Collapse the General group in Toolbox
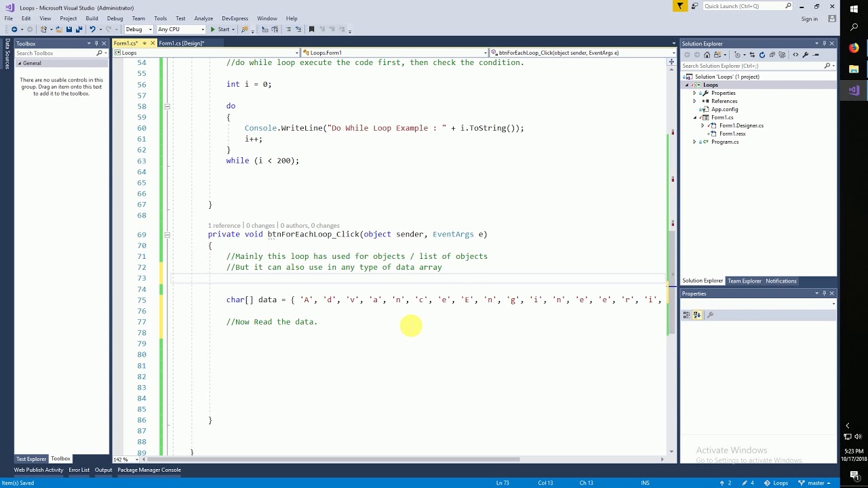Viewport: 868px width, 488px height. pos(19,63)
